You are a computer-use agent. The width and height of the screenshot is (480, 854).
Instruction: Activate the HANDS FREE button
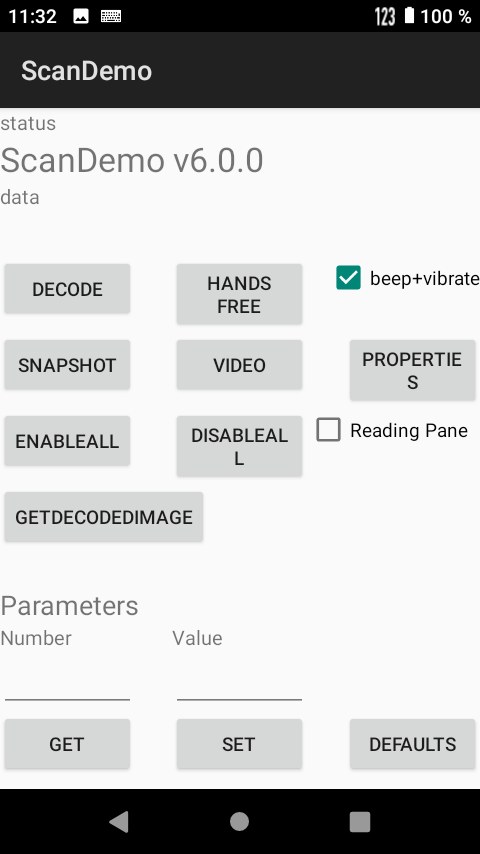pyautogui.click(x=239, y=294)
